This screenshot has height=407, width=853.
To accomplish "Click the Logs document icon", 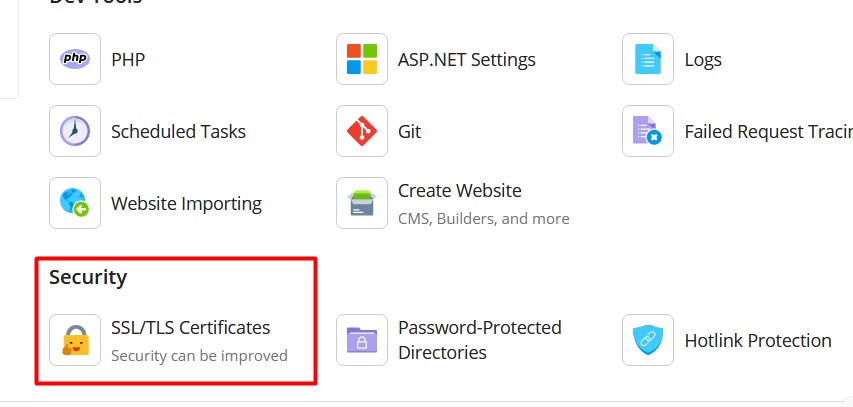I will (x=648, y=59).
